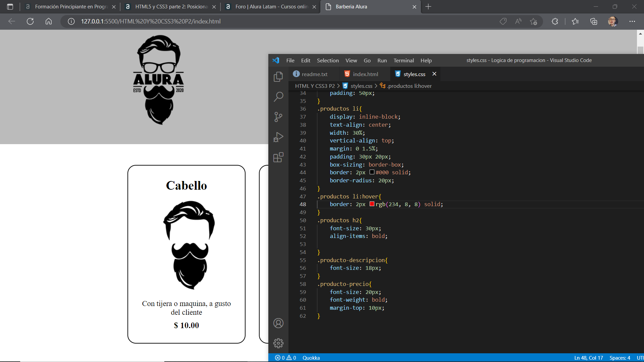Click the browser Back arrow
Image resolution: width=644 pixels, height=362 pixels.
coord(12,21)
